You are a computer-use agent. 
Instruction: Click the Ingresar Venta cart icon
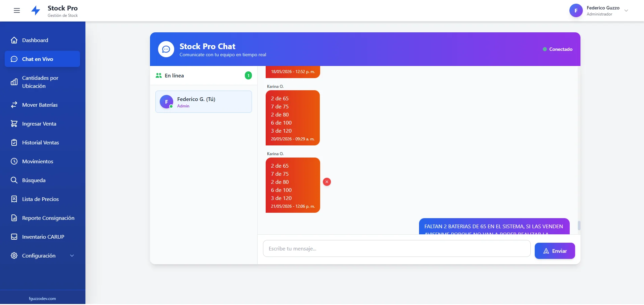(14, 124)
